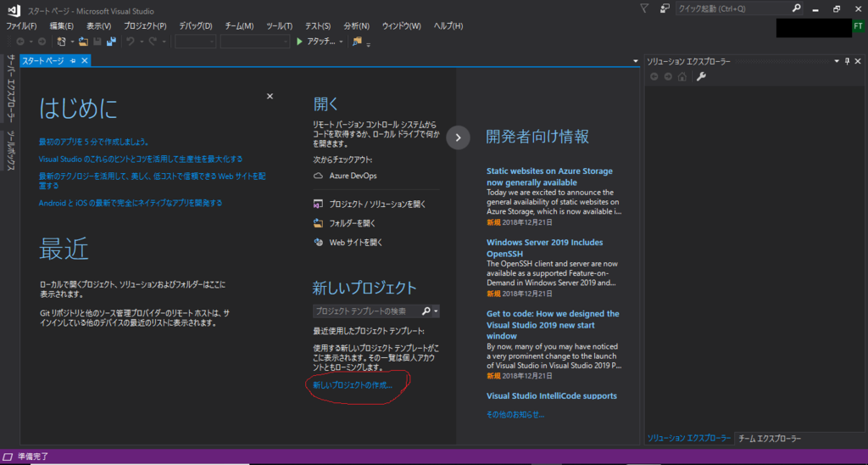The width and height of the screenshot is (868, 465).
Task: Click the Open File folder toolbar icon
Action: click(x=83, y=42)
